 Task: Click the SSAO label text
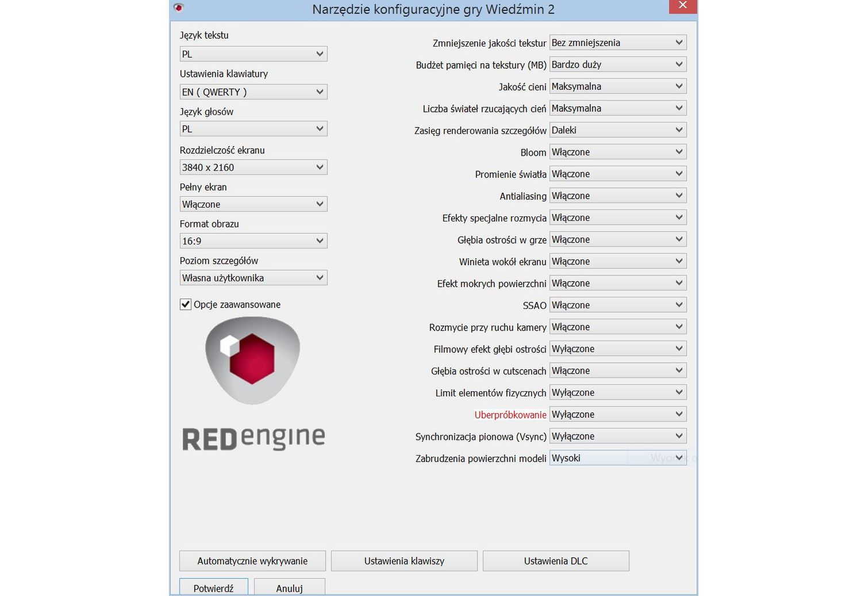pos(535,305)
